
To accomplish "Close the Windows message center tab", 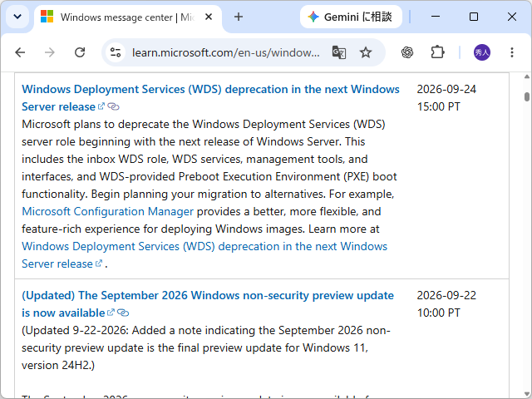I will (209, 17).
